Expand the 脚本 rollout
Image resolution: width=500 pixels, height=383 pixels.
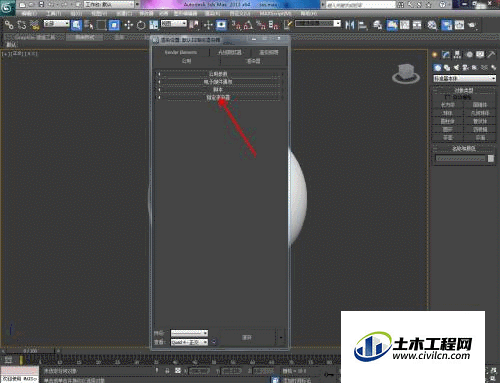[x=218, y=90]
